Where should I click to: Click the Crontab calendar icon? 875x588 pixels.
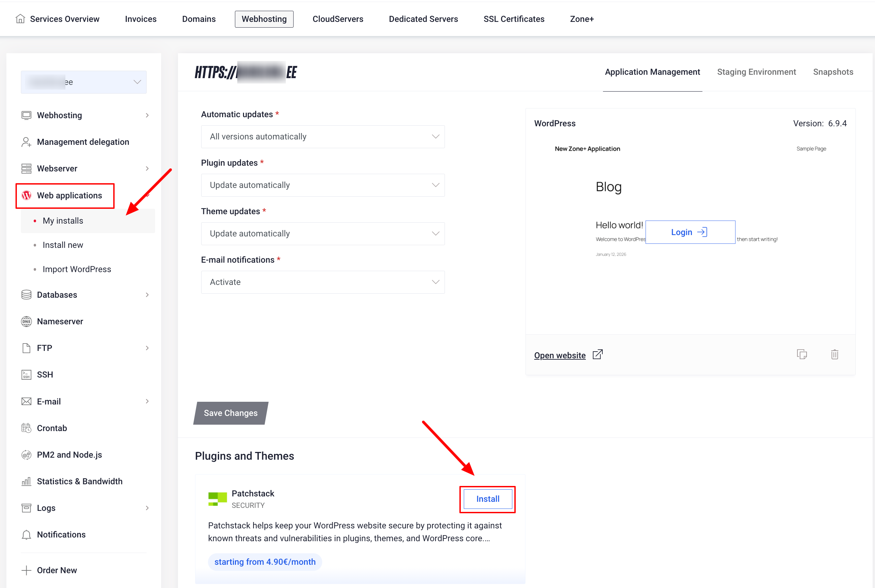click(26, 428)
